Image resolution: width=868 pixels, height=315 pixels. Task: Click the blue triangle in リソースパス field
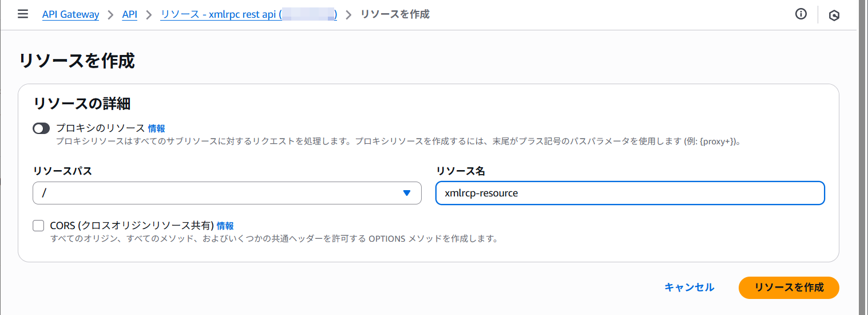pos(407,193)
